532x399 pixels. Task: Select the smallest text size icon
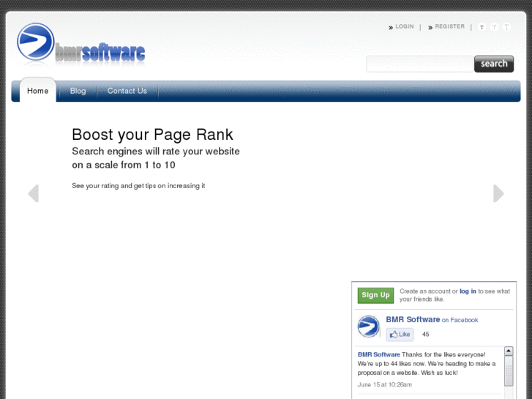(482, 27)
